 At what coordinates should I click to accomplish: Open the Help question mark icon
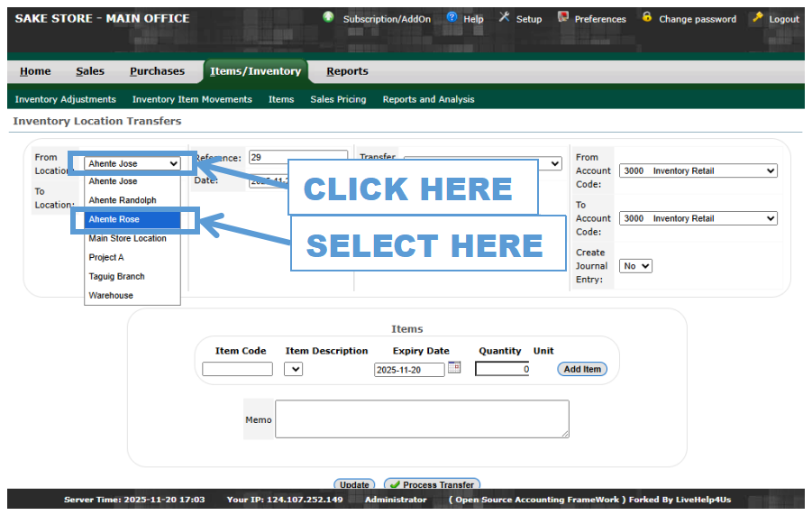click(x=452, y=17)
